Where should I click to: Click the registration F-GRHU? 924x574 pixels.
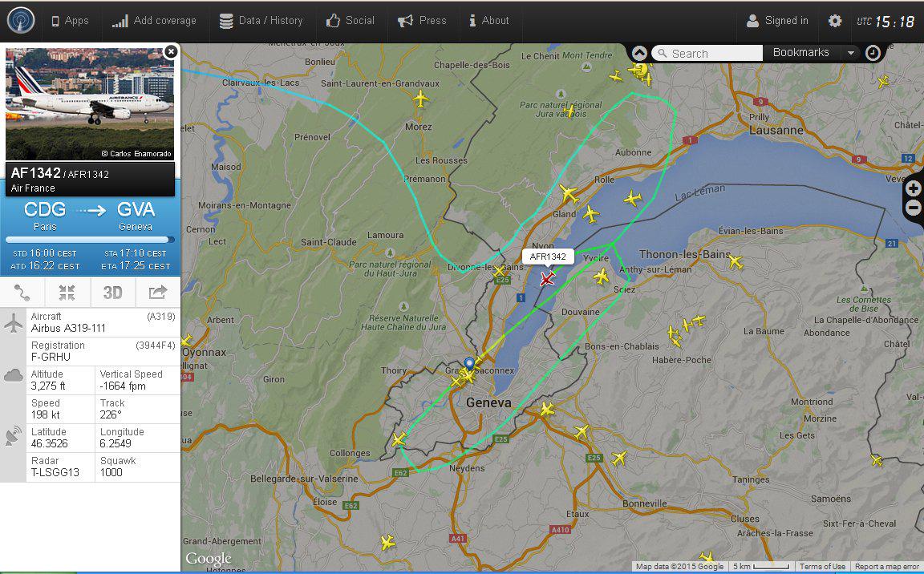[51, 358]
